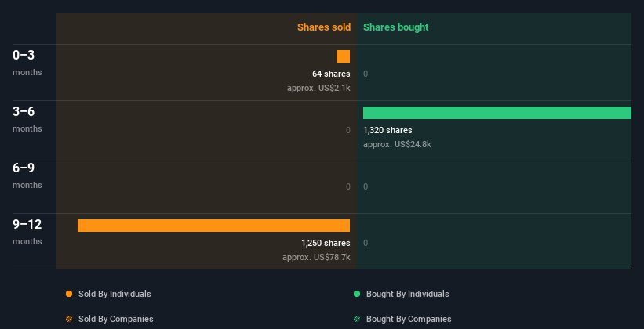The width and height of the screenshot is (644, 329).
Task: Click the Sold By Companies striped legend icon
Action: click(x=69, y=319)
